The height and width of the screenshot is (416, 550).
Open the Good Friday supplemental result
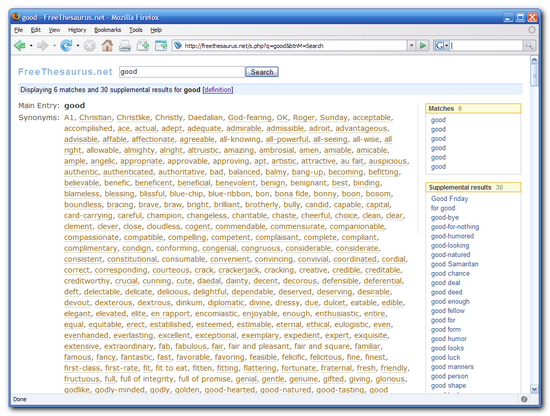coord(450,199)
